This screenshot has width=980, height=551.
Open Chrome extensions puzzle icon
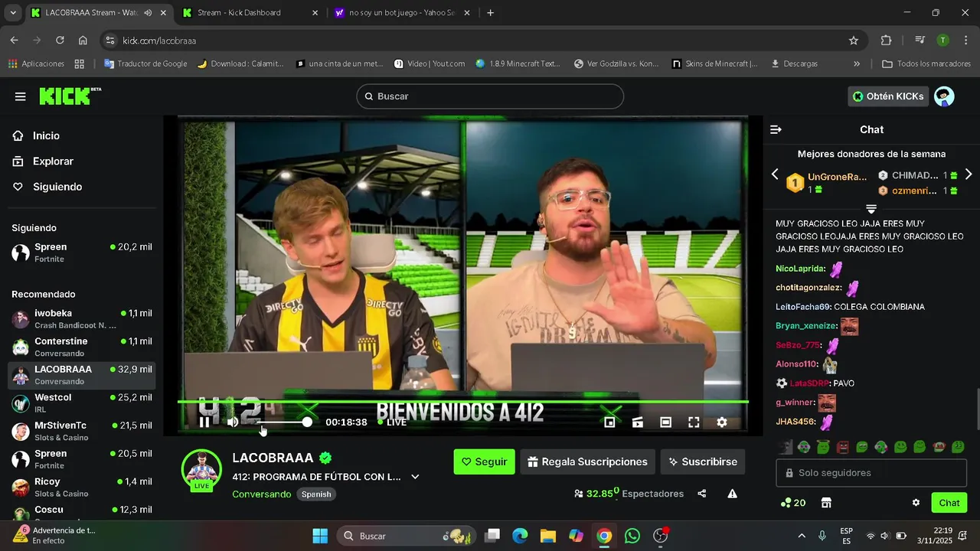(x=887, y=41)
